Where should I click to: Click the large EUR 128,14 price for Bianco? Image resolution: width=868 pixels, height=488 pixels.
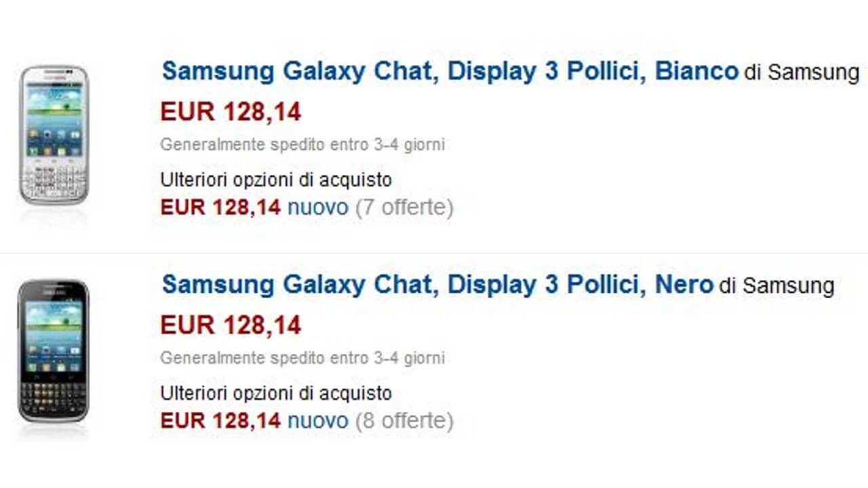coord(231,112)
